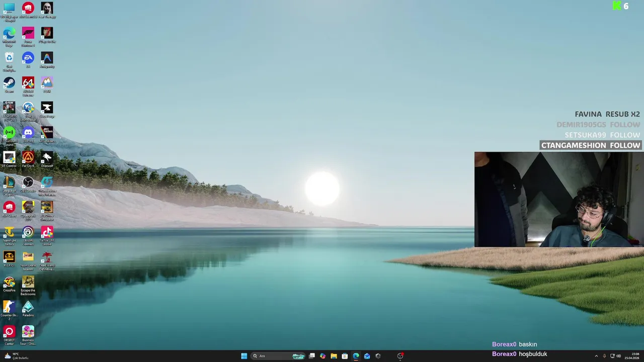Open the CurseForge desktop shortcut
Image resolution: width=644 pixels, height=362 pixels.
click(x=47, y=109)
